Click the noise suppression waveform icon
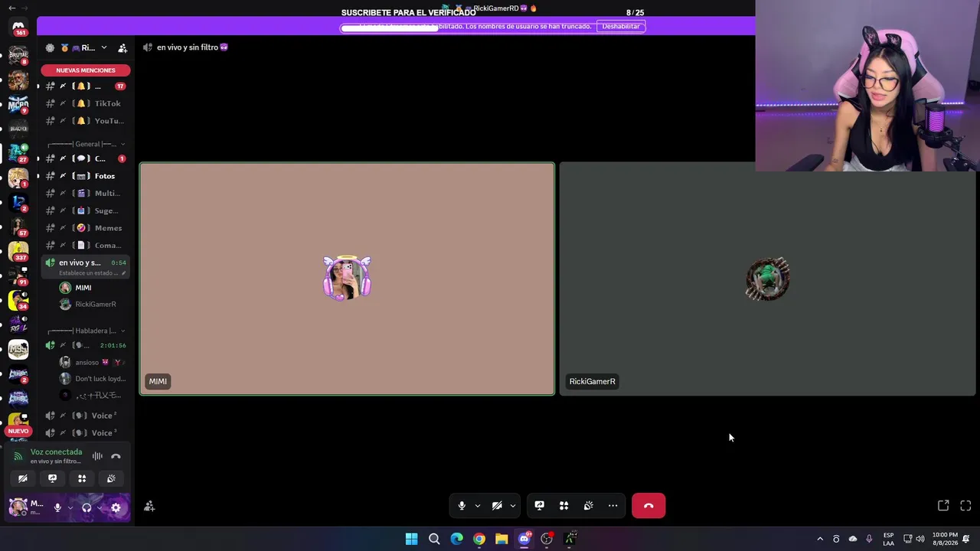Image resolution: width=980 pixels, height=551 pixels. [97, 456]
